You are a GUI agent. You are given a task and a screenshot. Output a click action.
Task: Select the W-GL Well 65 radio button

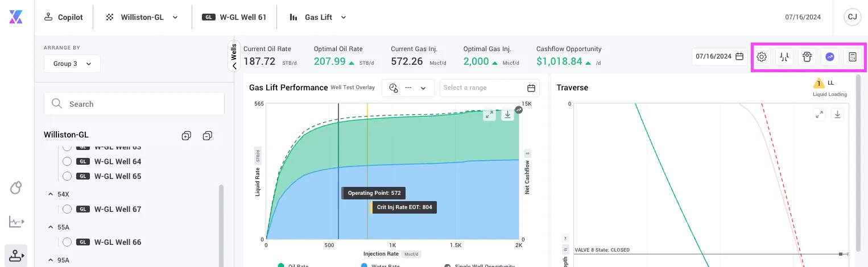[67, 176]
